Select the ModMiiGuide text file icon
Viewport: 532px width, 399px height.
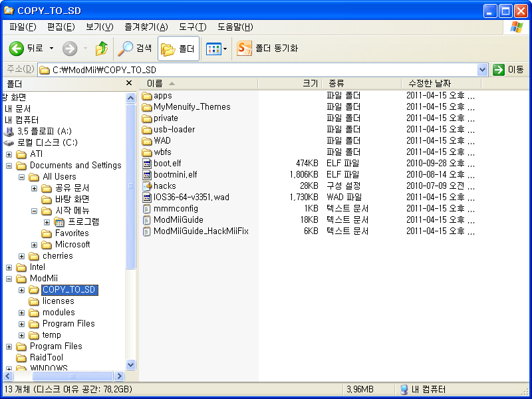[x=146, y=220]
